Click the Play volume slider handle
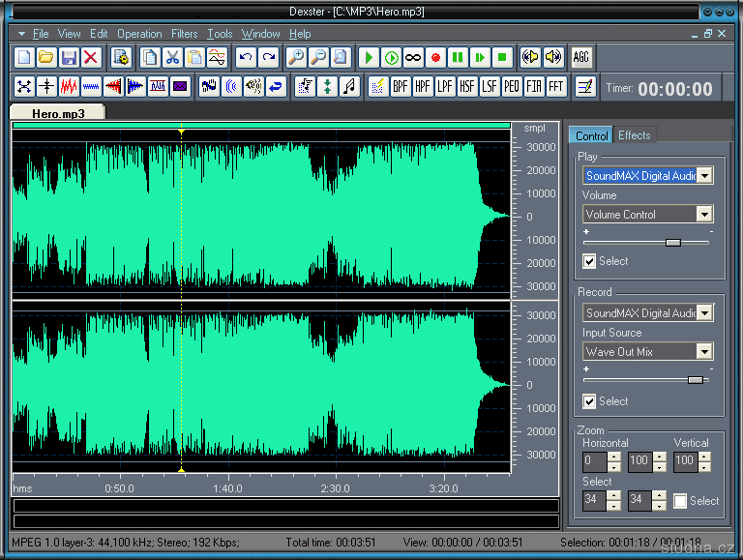The height and width of the screenshot is (560, 743). point(673,242)
